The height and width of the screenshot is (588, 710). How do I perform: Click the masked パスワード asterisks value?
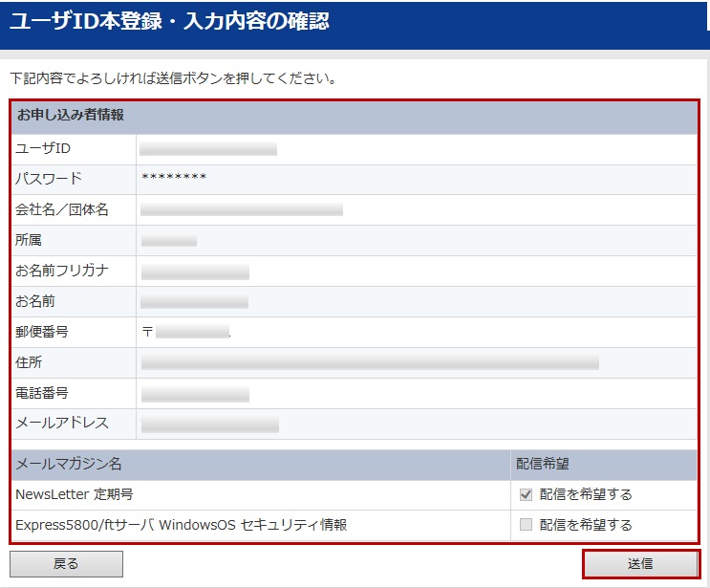174,179
